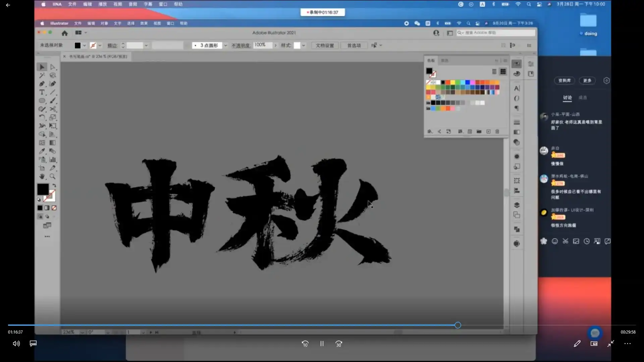Switch to the 色板 panel tab
This screenshot has width=644, height=362.
click(431, 61)
